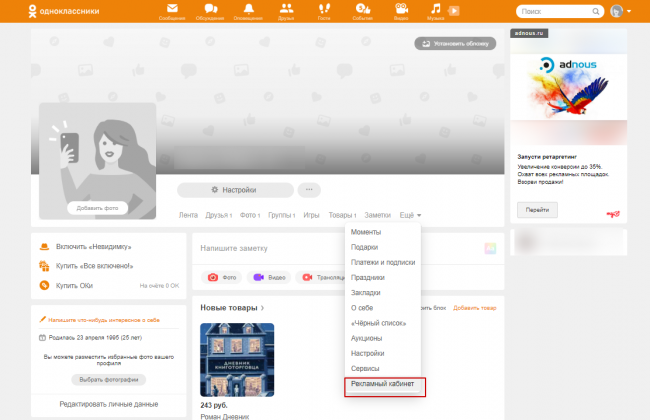
Task: Switch to the Товары tab
Action: pyautogui.click(x=342, y=215)
